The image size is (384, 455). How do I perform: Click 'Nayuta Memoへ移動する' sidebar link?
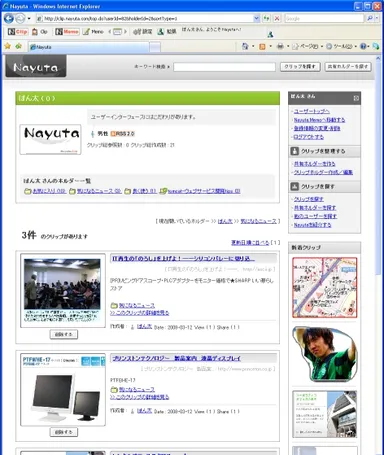coord(319,120)
